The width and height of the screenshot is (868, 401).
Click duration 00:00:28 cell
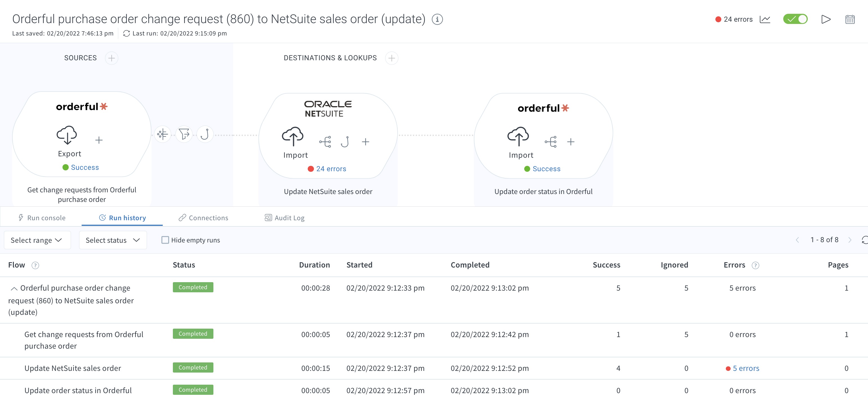pyautogui.click(x=315, y=288)
